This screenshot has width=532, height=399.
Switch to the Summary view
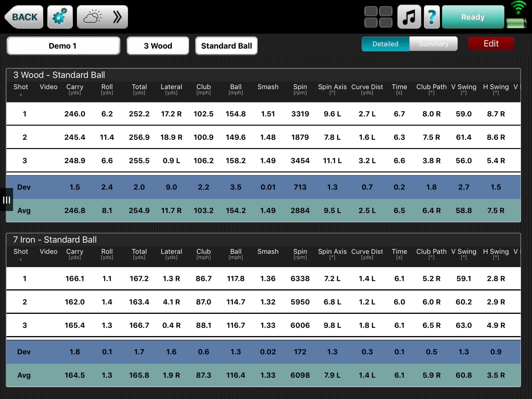433,44
